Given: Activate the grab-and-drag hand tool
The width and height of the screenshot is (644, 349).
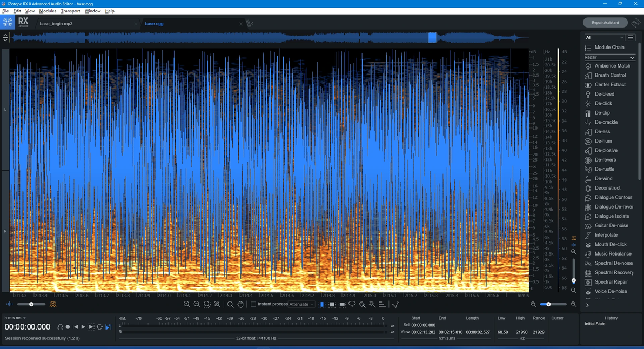Looking at the screenshot, I should point(240,304).
